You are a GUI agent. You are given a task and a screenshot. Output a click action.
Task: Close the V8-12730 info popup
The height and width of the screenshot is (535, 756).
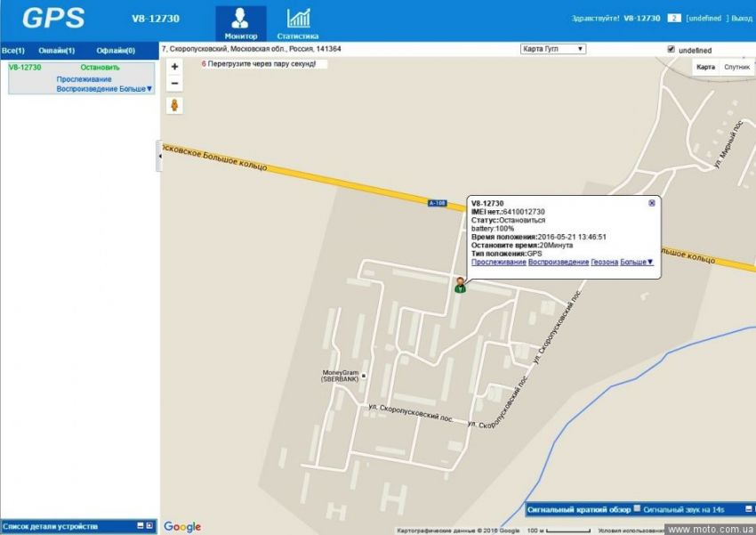[652, 203]
